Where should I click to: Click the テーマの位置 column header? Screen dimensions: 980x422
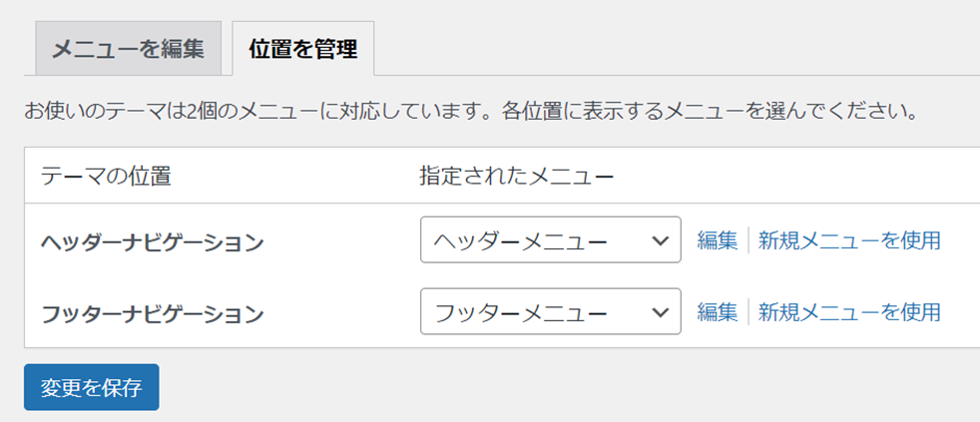coord(106,177)
